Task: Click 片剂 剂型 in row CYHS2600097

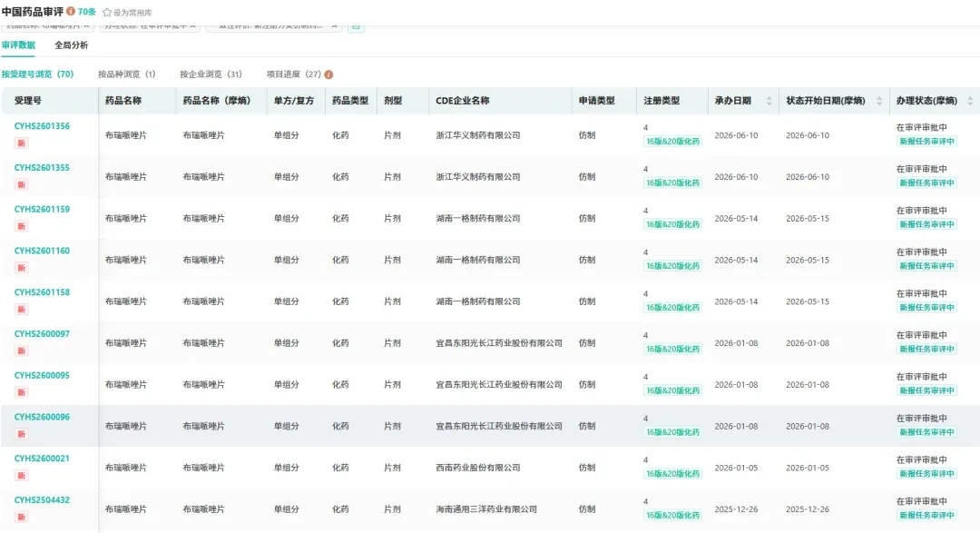Action: coord(392,343)
